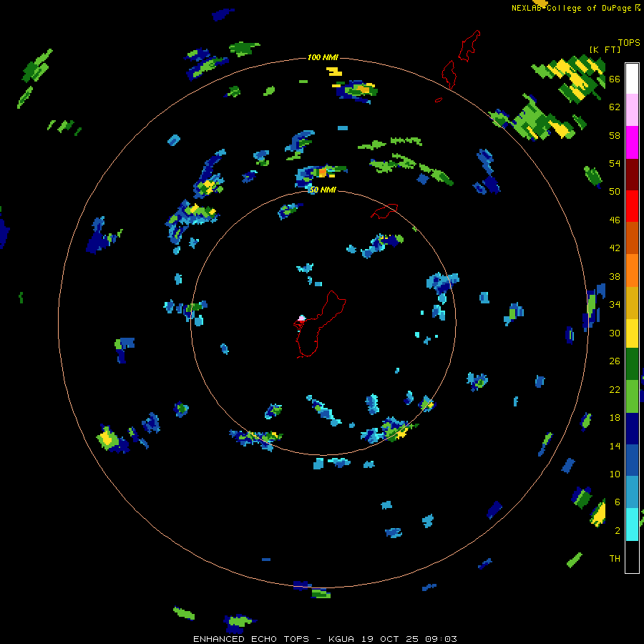Click legend value "34"
Image resolution: width=644 pixels, height=644 pixels.
[x=615, y=304]
